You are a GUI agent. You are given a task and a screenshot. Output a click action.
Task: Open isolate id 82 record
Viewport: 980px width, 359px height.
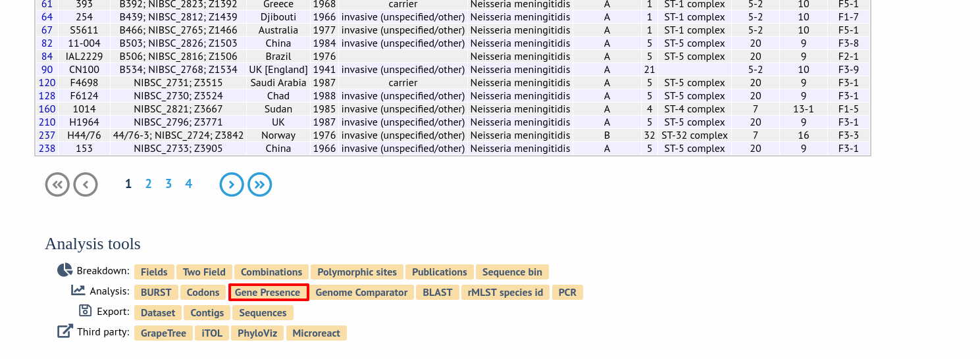click(x=47, y=43)
